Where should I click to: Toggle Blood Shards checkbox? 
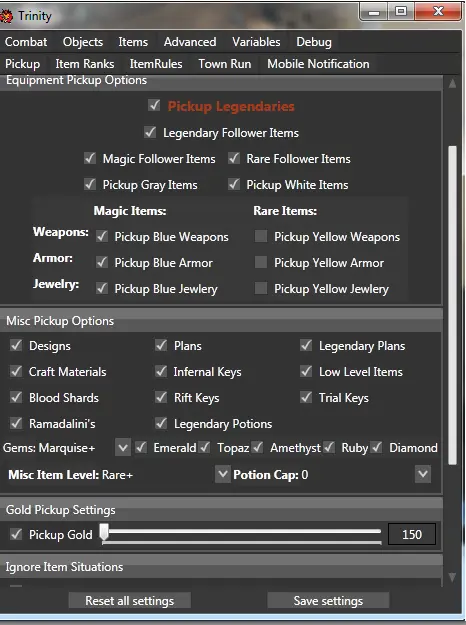[16, 397]
